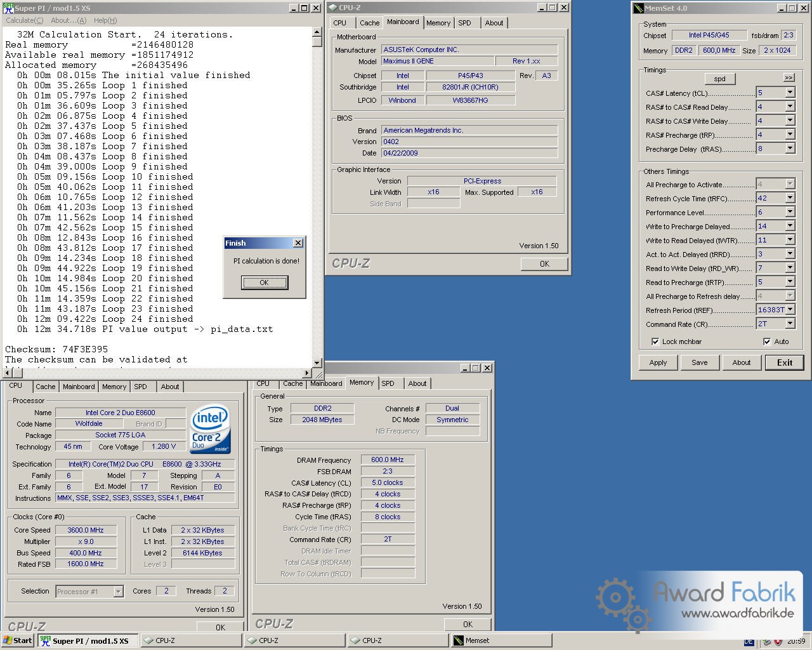Click the system tray clock
Image resolution: width=812 pixels, height=650 pixels.
click(796, 641)
